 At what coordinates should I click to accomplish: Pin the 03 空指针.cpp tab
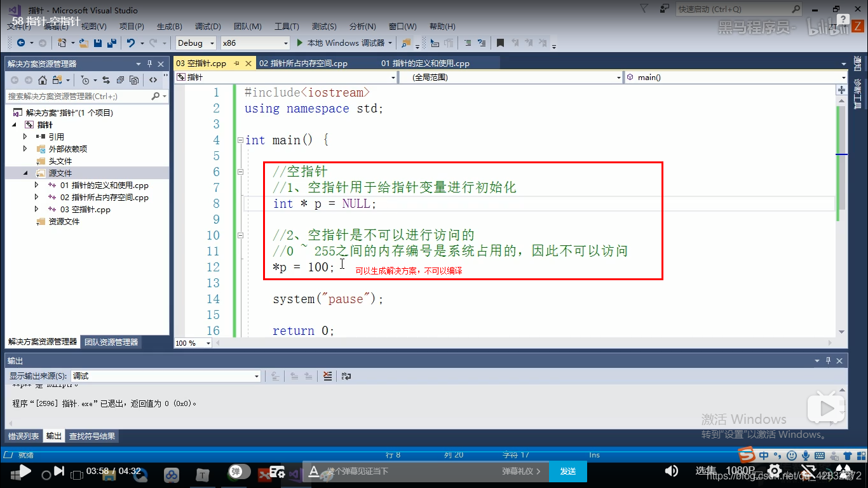(x=236, y=64)
